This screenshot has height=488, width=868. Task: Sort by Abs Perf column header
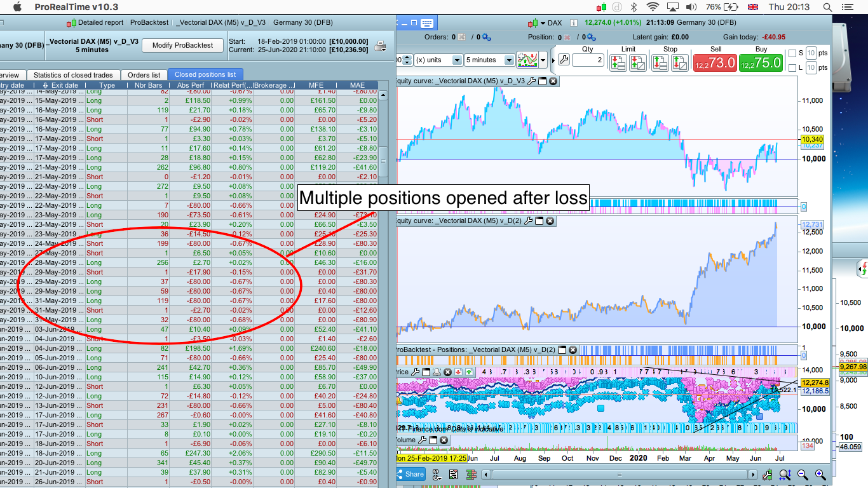click(x=191, y=85)
